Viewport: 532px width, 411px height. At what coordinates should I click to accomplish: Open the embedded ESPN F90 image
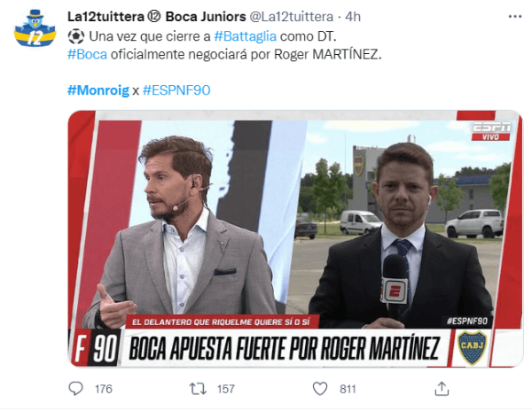coord(295,238)
